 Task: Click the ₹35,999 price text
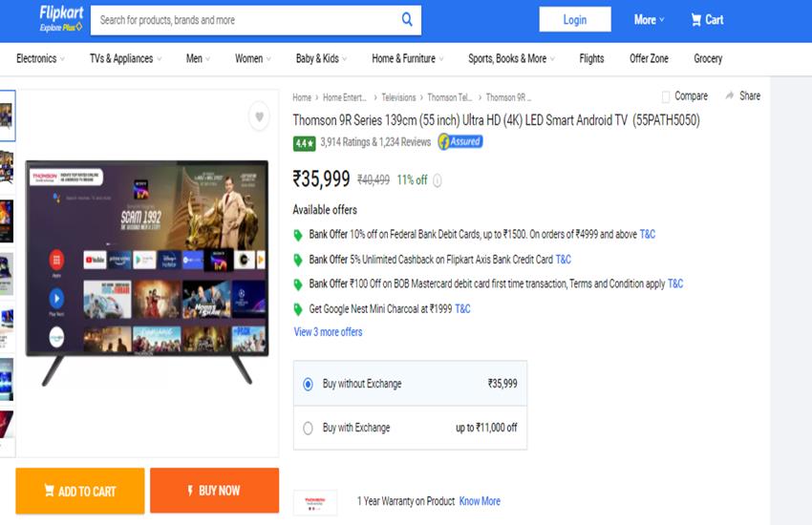pyautogui.click(x=322, y=178)
